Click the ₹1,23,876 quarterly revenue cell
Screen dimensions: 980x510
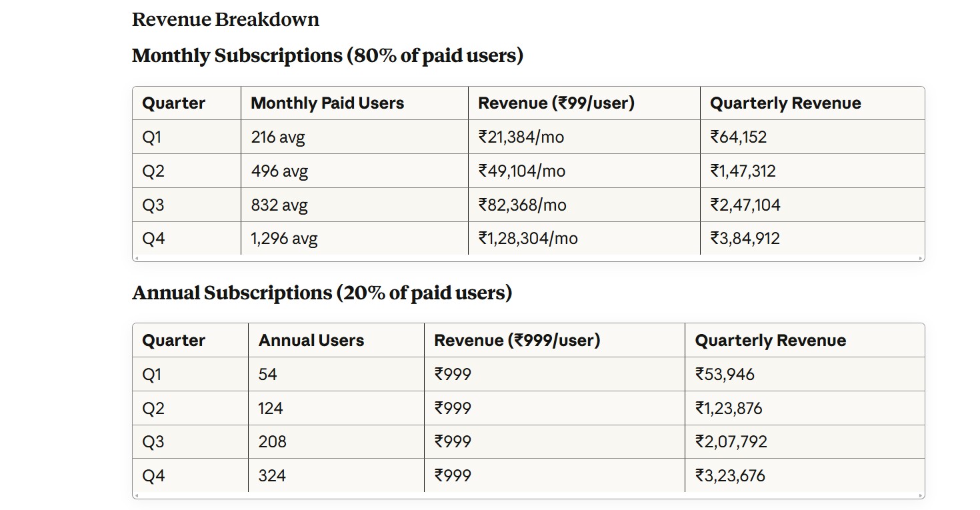pos(729,408)
